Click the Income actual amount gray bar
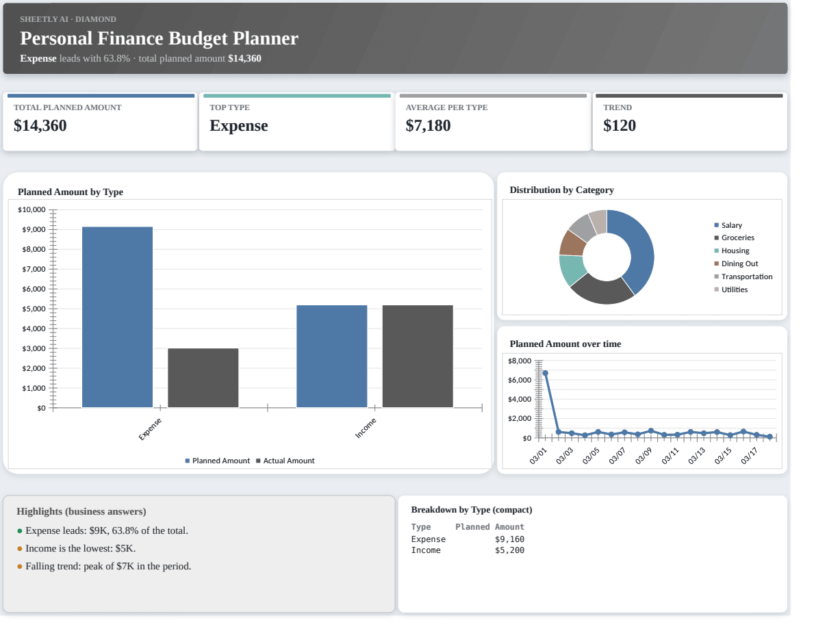This screenshot has width=840, height=631. (x=418, y=357)
